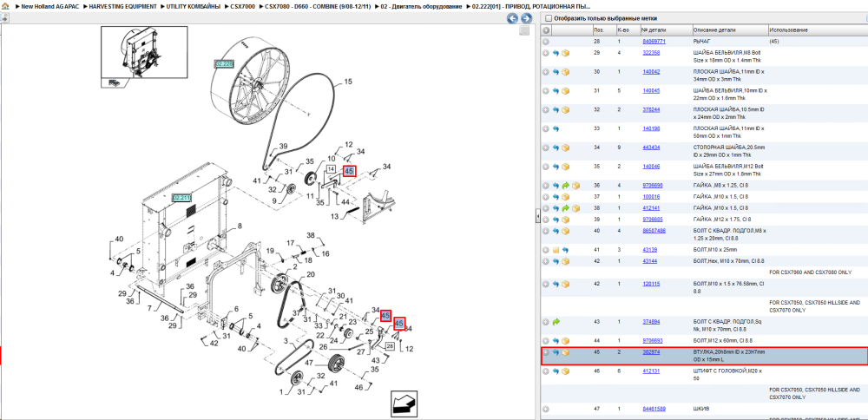Open 'UTILITY КОМБАЙНЫ' breadcrumb
The image size is (868, 420).
coord(195,7)
